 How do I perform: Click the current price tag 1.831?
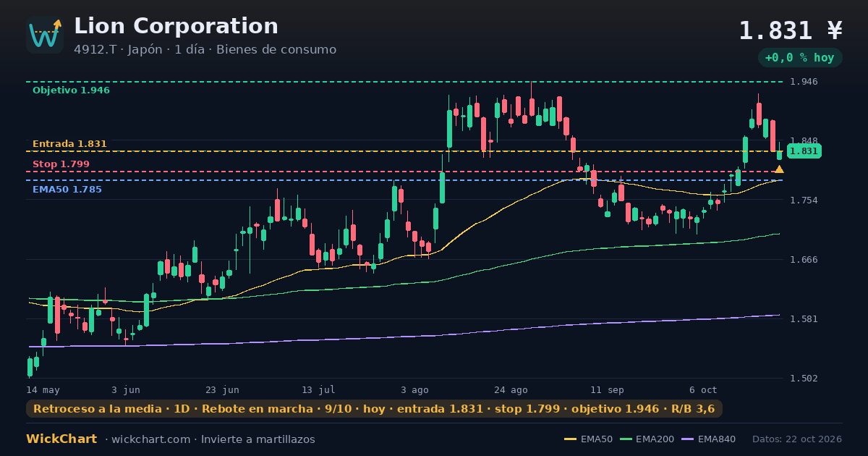(x=804, y=151)
